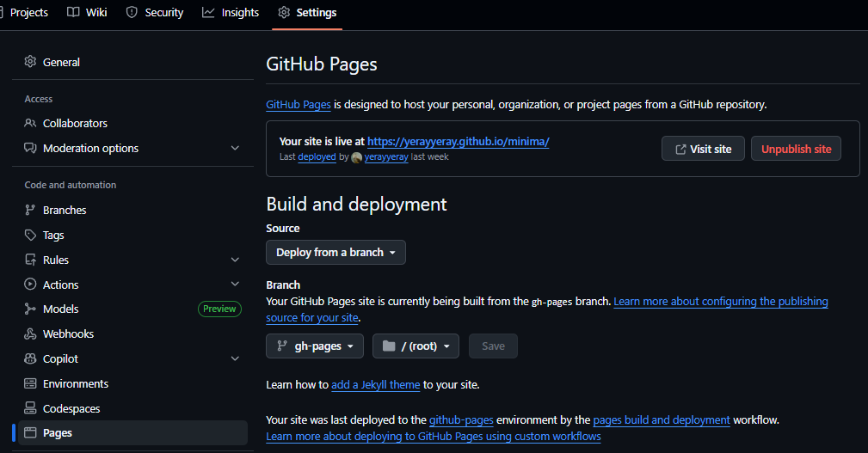Click the Security shield icon

coord(132,12)
